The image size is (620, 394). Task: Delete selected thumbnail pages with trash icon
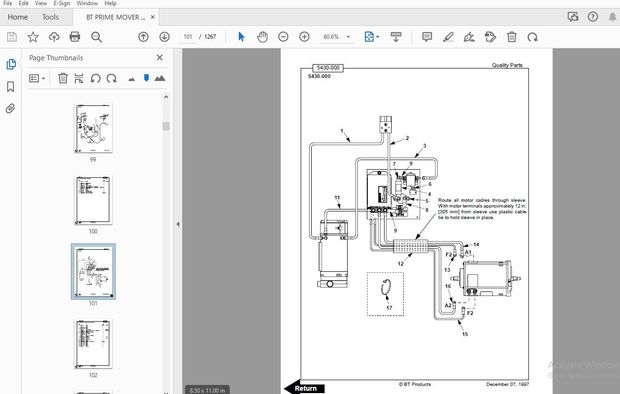pos(63,78)
